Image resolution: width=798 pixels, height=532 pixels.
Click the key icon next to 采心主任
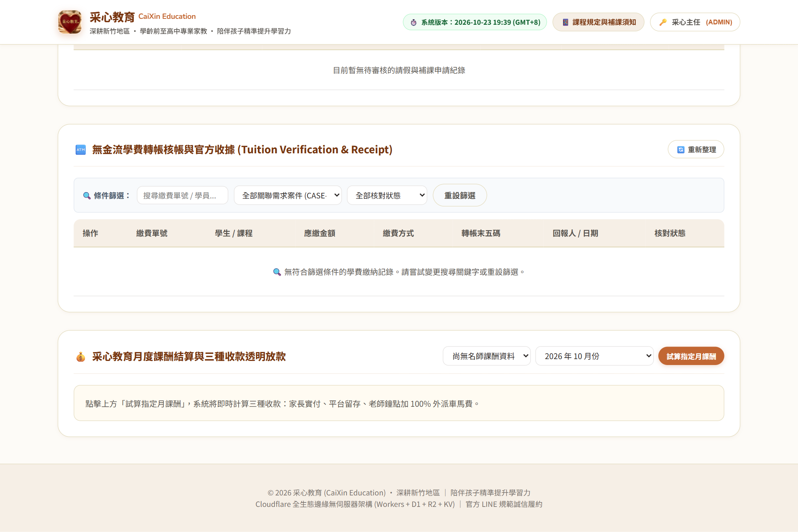coord(663,23)
